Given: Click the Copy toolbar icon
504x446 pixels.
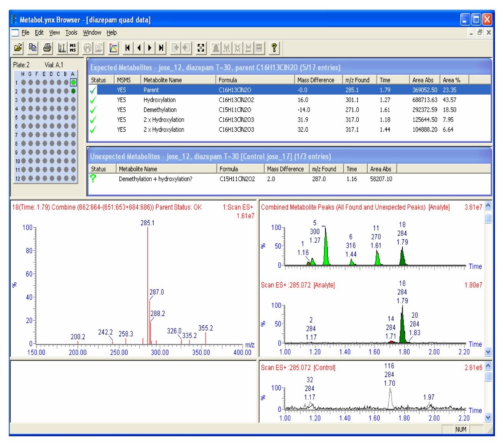Looking at the screenshot, I should (x=33, y=48).
